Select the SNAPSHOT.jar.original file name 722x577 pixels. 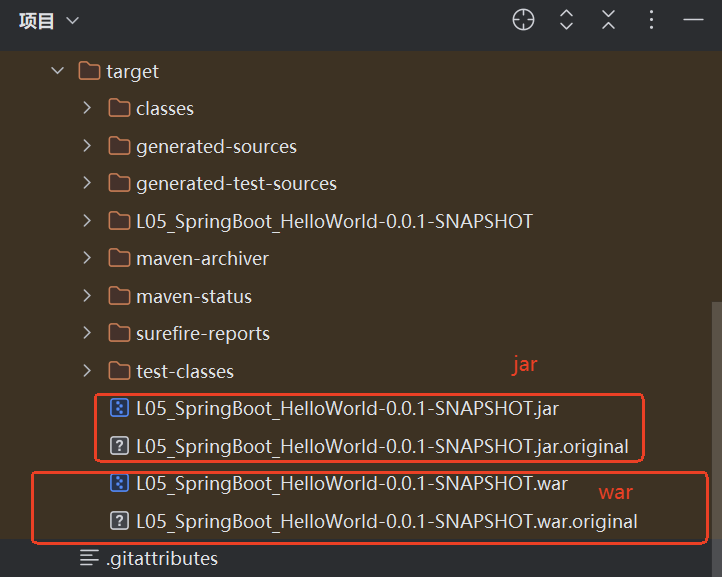(x=382, y=447)
